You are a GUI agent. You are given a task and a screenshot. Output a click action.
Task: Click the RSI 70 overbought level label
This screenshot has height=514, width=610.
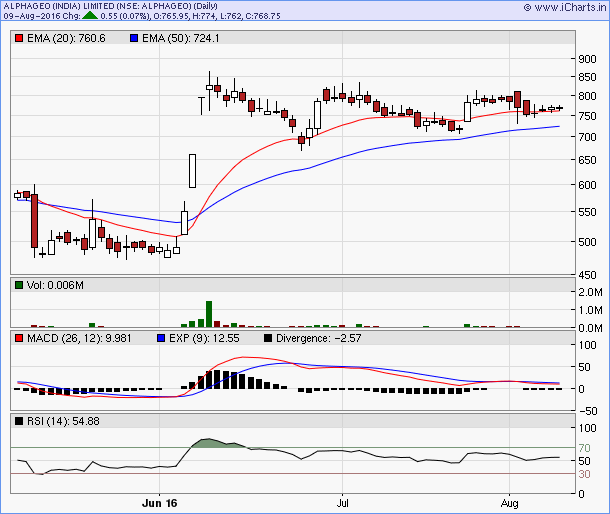pos(584,448)
